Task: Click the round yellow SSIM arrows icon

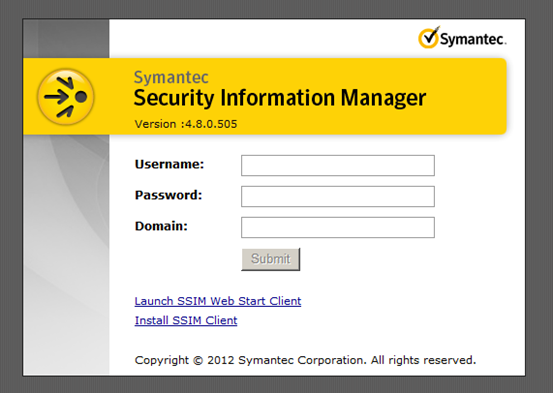Action: tap(66, 97)
